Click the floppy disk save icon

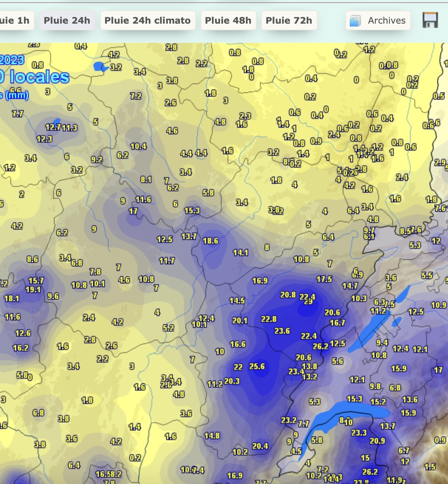click(x=430, y=20)
